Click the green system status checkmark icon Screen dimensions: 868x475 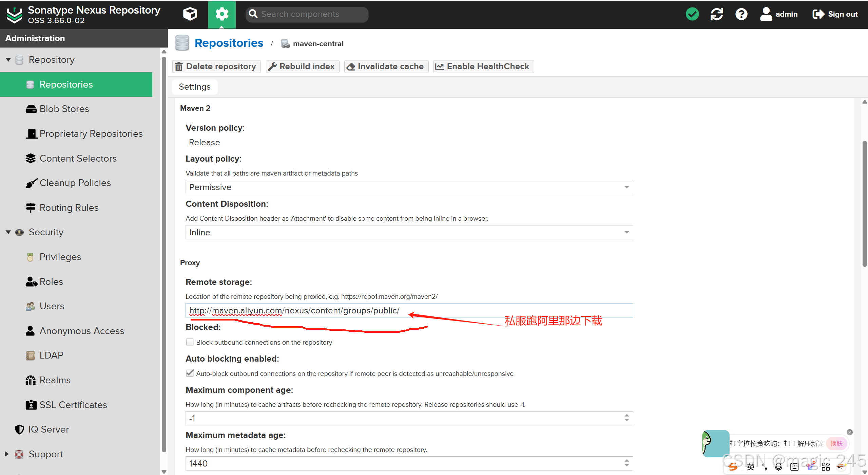(x=692, y=14)
